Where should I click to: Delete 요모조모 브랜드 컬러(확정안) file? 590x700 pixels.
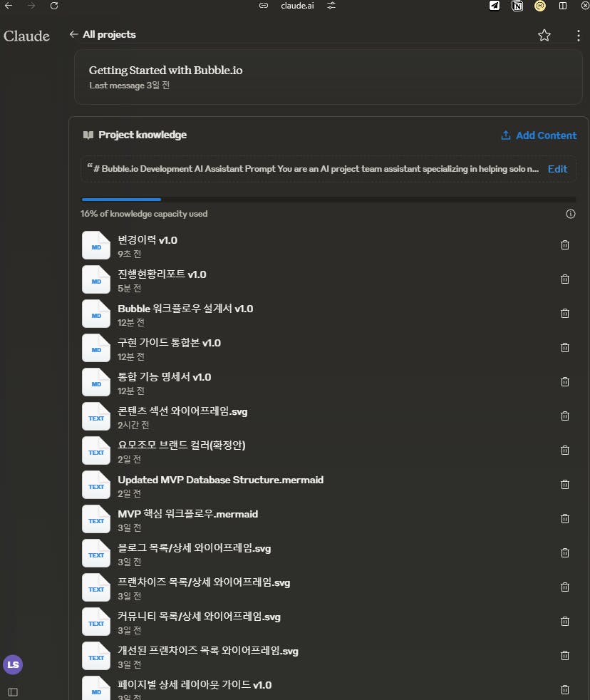pyautogui.click(x=565, y=451)
